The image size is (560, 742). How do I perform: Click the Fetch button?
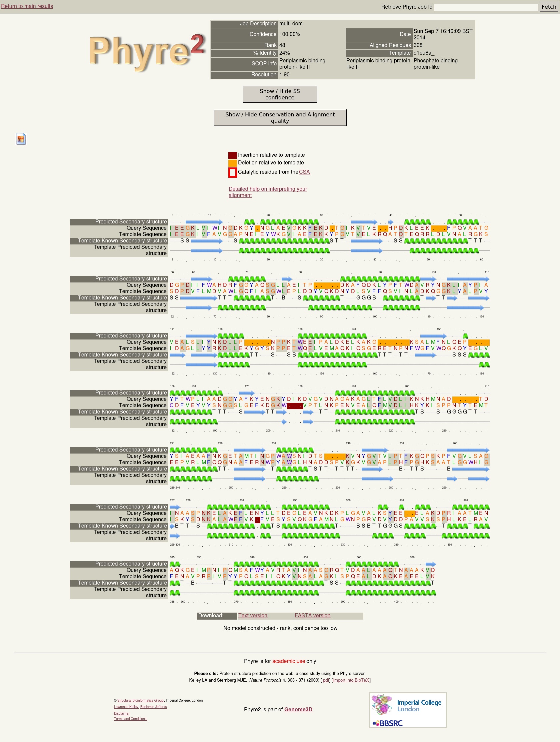(548, 7)
